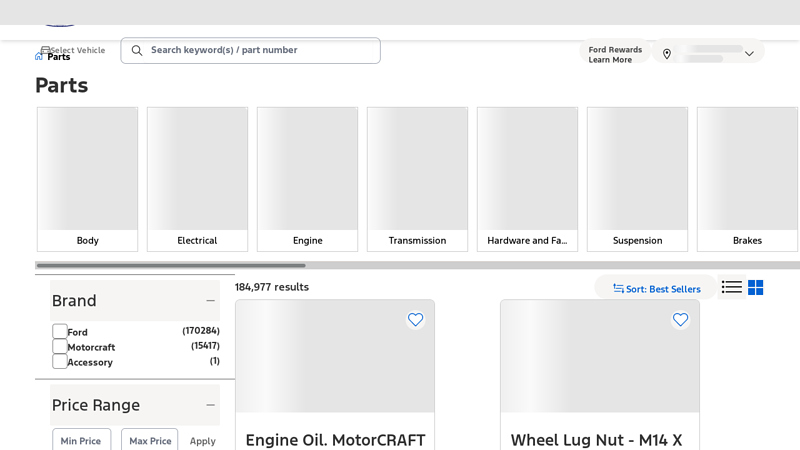Favorite the Wheel Lug Nut product

click(680, 320)
